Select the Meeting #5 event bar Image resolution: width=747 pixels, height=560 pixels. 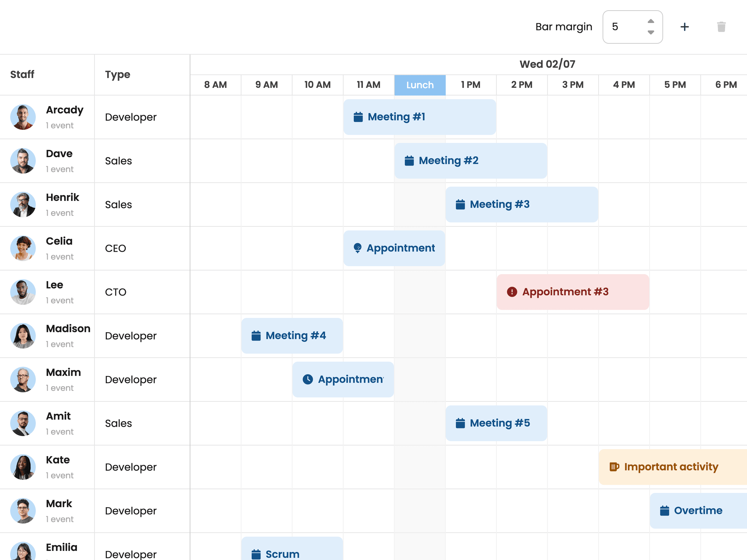496,423
